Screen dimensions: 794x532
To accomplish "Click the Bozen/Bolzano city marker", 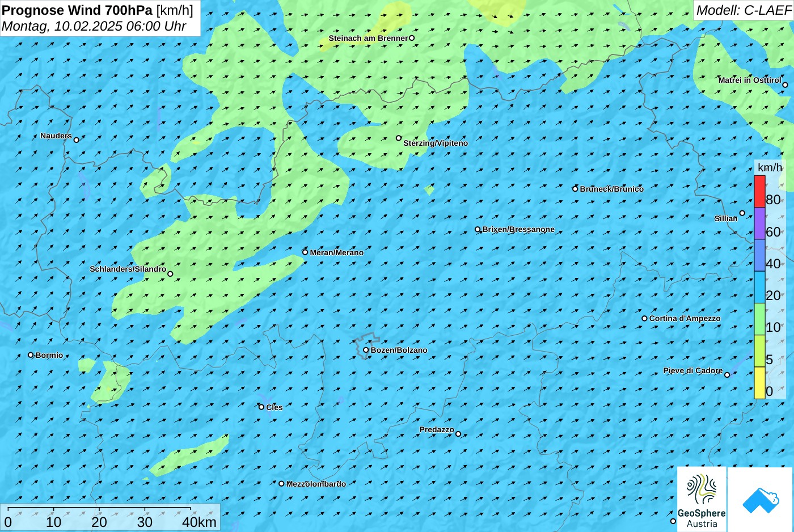I will (366, 350).
